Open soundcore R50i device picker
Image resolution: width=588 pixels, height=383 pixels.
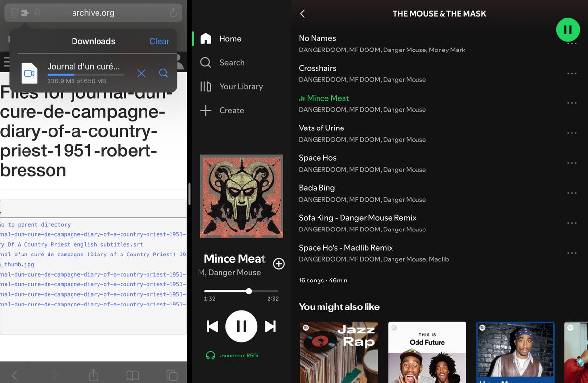pyautogui.click(x=232, y=356)
